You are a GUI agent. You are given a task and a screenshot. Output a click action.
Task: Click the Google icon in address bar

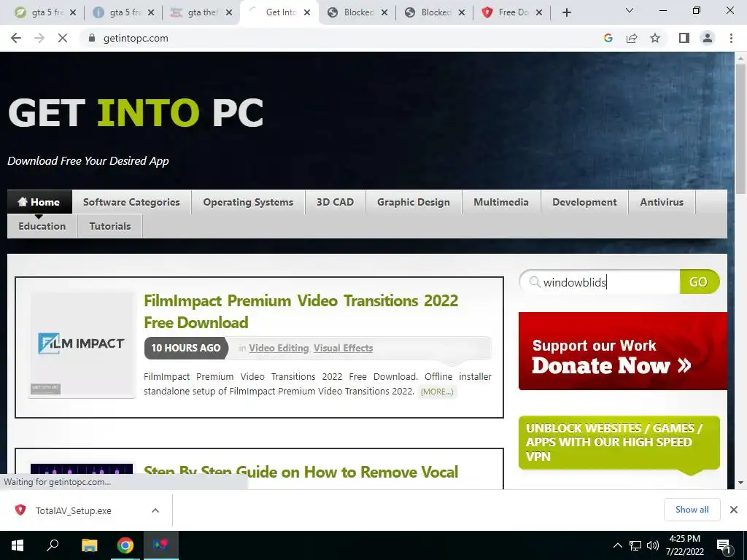608,38
